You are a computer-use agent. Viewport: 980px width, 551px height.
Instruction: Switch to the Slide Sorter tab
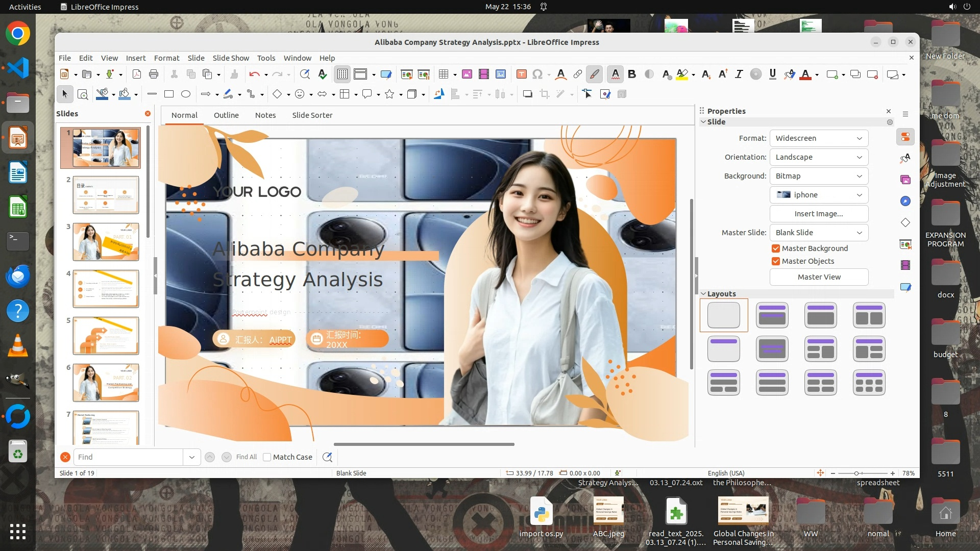tap(312, 115)
